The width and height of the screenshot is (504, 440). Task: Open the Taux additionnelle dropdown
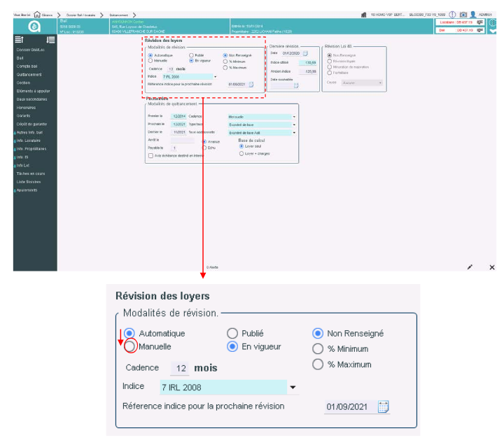pyautogui.click(x=294, y=132)
